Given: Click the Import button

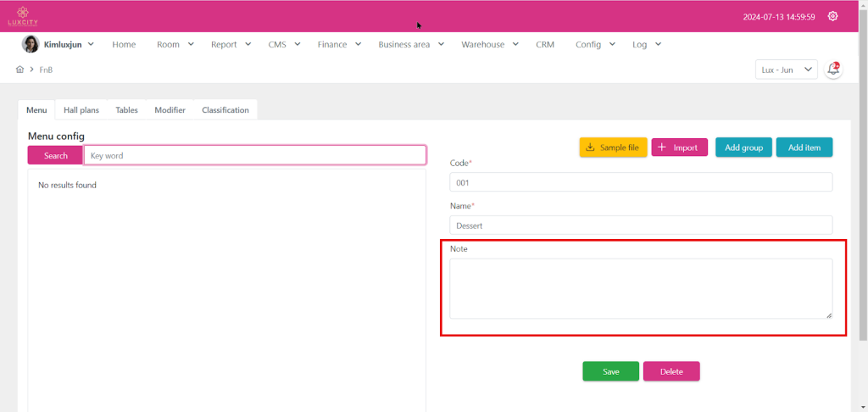Looking at the screenshot, I should (x=679, y=148).
